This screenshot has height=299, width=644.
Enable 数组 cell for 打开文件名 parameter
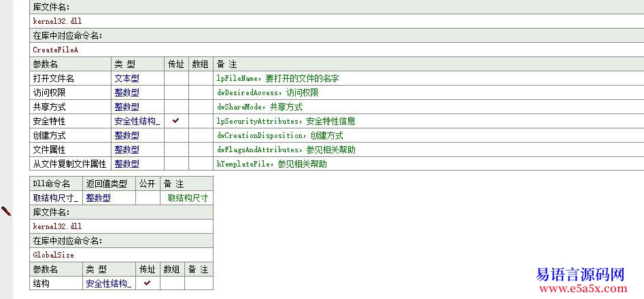200,78
